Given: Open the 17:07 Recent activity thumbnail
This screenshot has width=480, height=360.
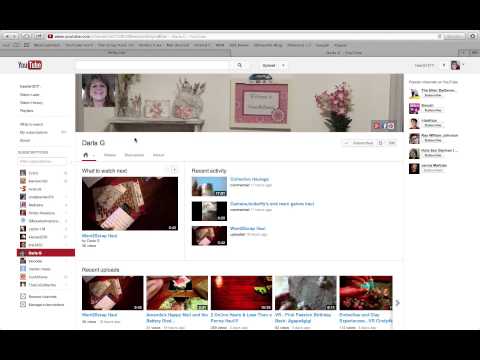Looking at the screenshot, I should (x=209, y=186).
